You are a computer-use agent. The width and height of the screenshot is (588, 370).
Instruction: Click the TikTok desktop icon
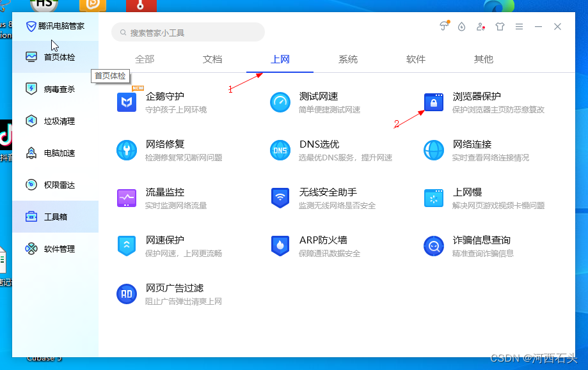click(x=6, y=135)
